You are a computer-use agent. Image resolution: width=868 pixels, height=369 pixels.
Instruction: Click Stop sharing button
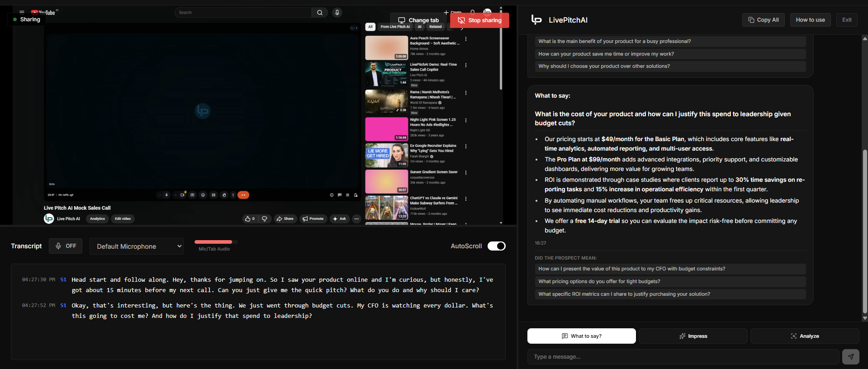coord(479,20)
